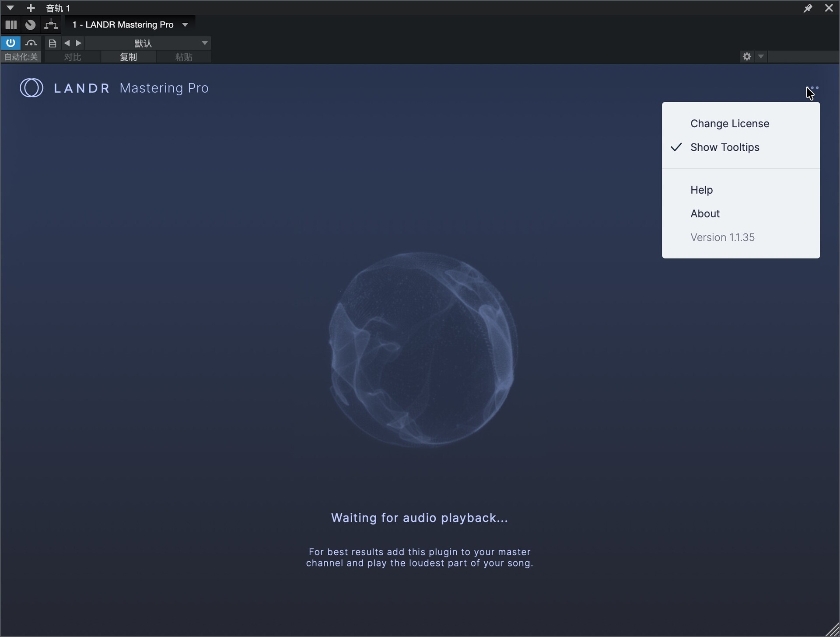Select Change License menu item
Viewport: 840px width, 637px height.
[729, 124]
